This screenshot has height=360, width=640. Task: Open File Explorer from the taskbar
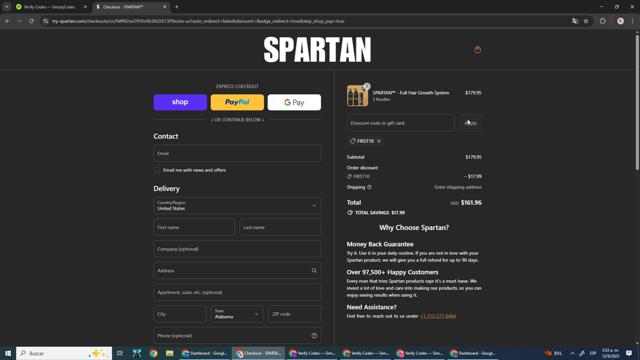(170, 353)
